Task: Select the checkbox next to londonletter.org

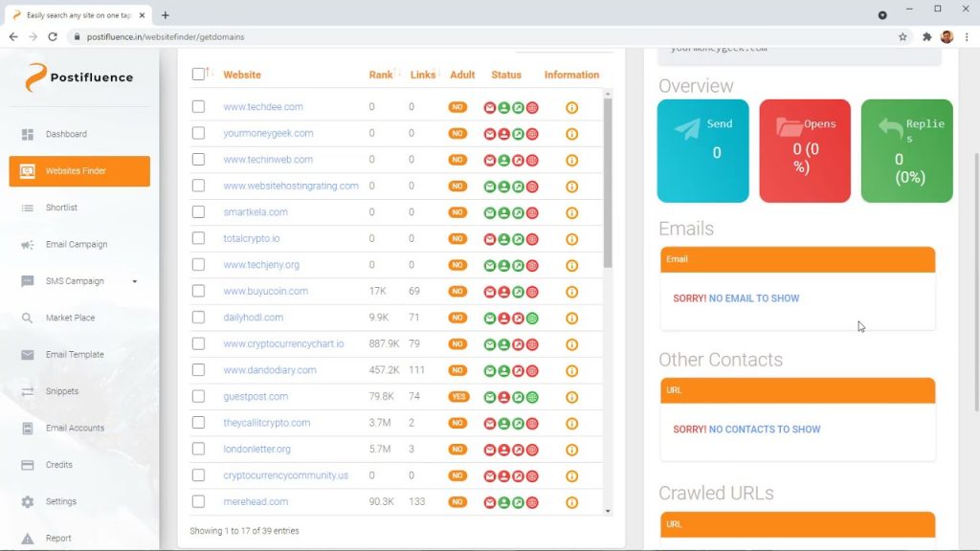Action: pos(198,449)
